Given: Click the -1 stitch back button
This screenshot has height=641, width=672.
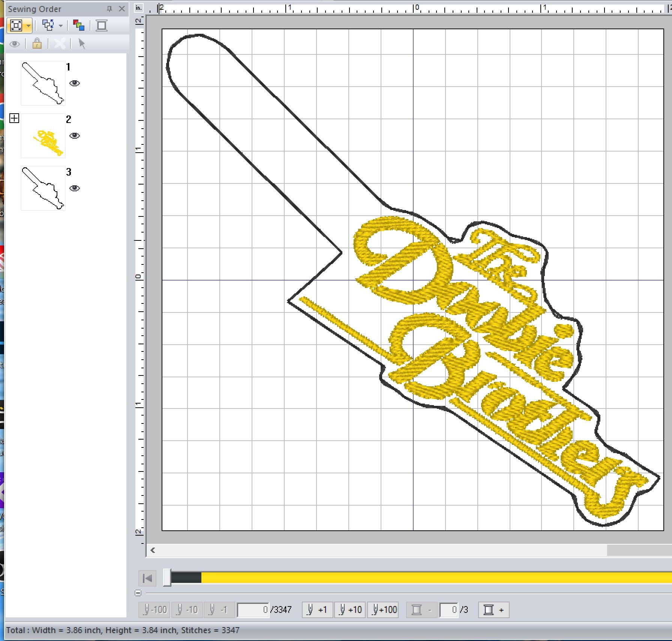Looking at the screenshot, I should (x=219, y=610).
